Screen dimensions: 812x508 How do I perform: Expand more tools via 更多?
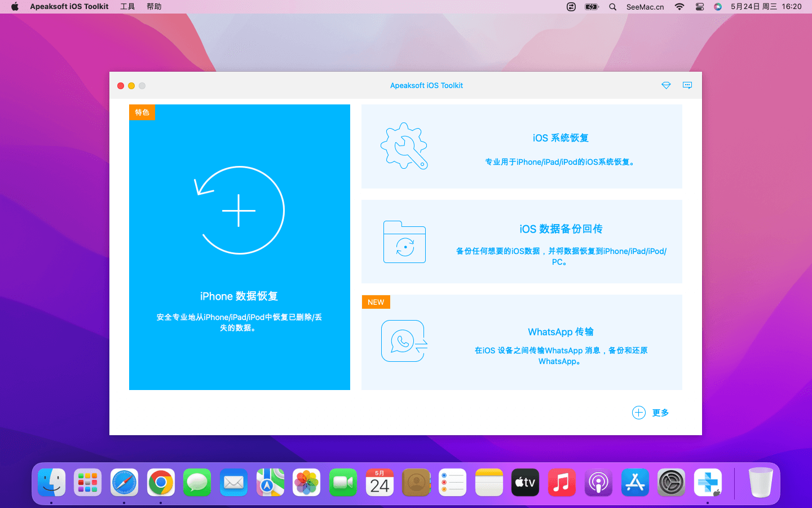[x=660, y=413]
